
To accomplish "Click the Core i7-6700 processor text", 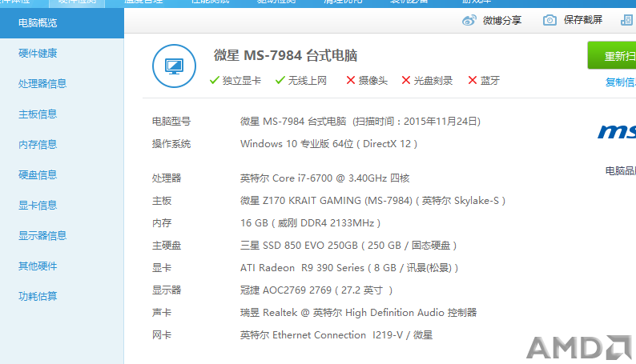I will (x=325, y=178).
